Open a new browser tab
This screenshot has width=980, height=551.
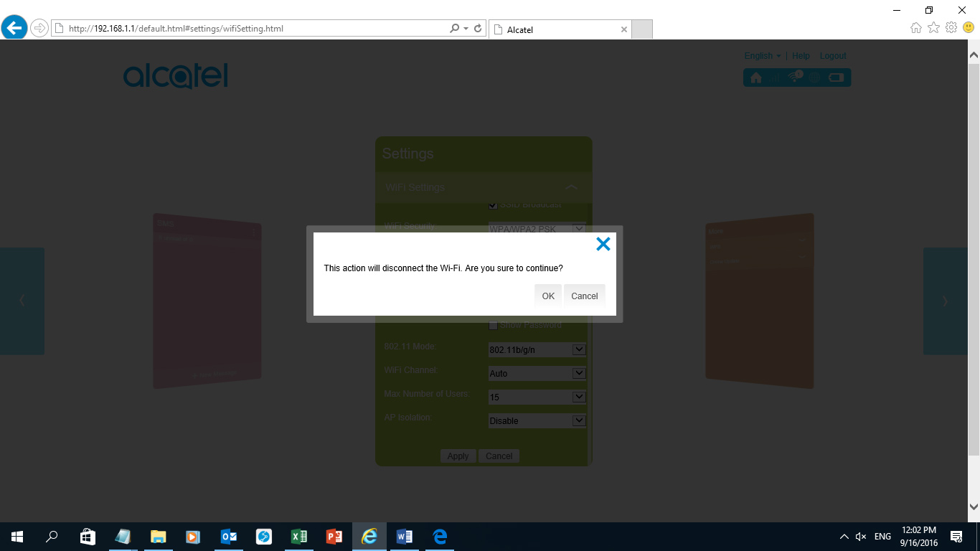pyautogui.click(x=642, y=29)
